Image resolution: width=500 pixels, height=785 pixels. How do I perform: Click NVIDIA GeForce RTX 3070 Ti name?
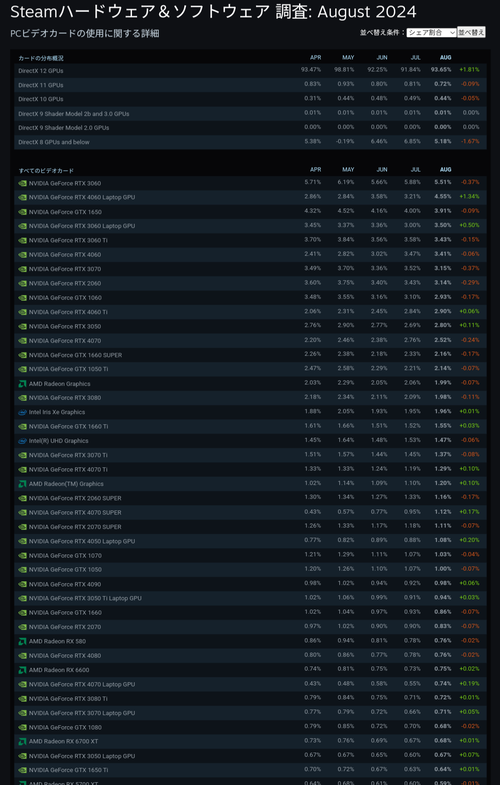[x=68, y=456]
